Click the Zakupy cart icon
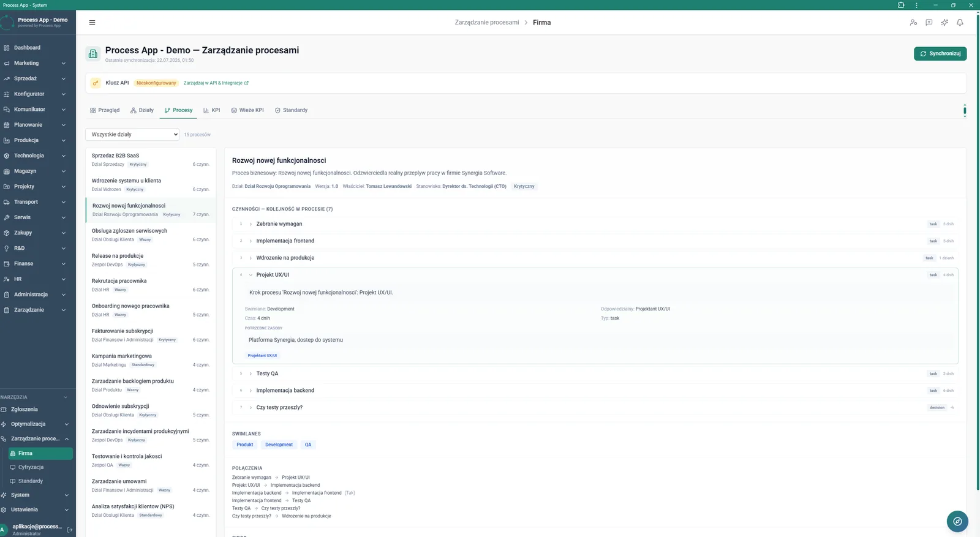Viewport: 980px width, 537px height. tap(6, 233)
